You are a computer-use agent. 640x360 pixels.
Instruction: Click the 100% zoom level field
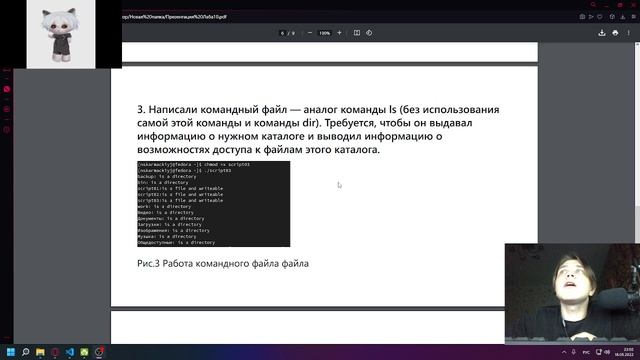tap(324, 33)
